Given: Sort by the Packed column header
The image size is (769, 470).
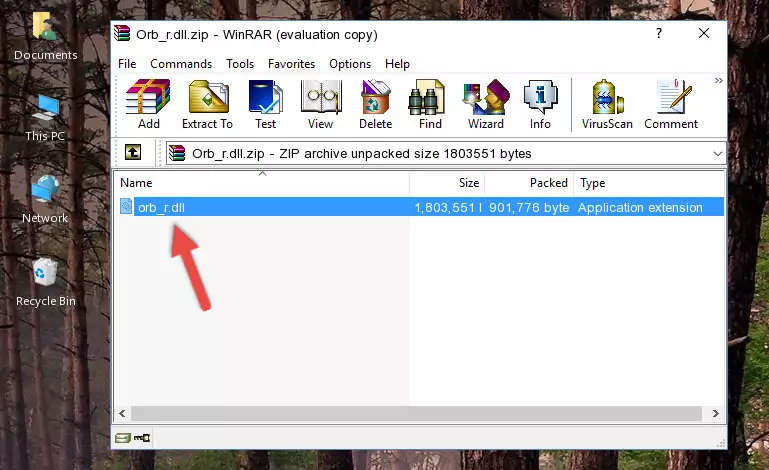Looking at the screenshot, I should 529,183.
